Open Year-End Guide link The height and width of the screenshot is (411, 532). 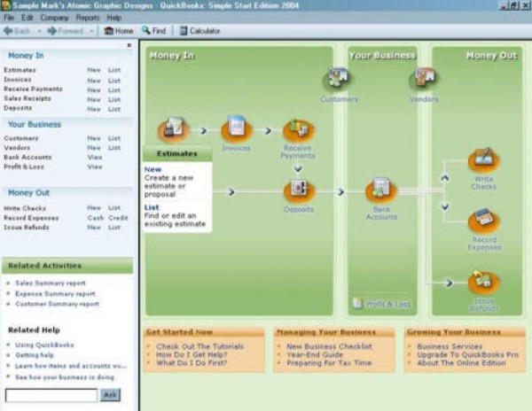315,355
